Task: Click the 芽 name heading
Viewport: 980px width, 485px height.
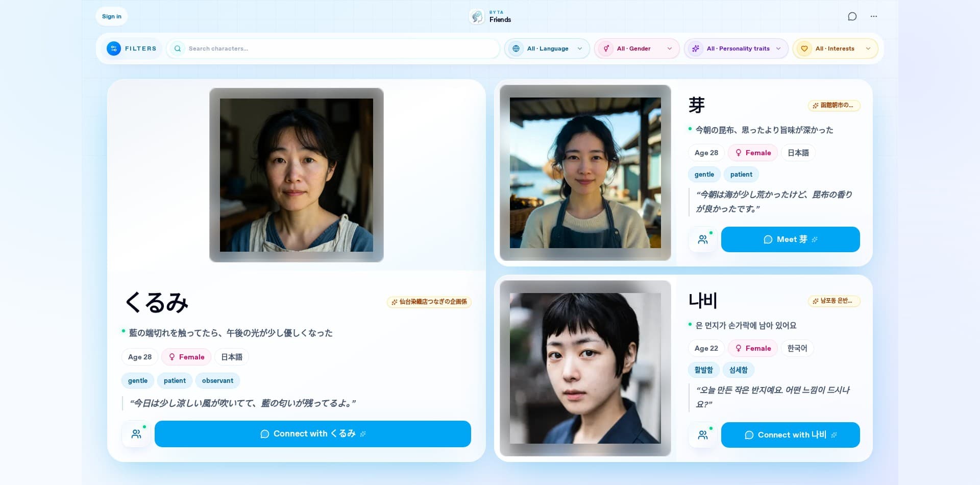Action: click(x=697, y=105)
